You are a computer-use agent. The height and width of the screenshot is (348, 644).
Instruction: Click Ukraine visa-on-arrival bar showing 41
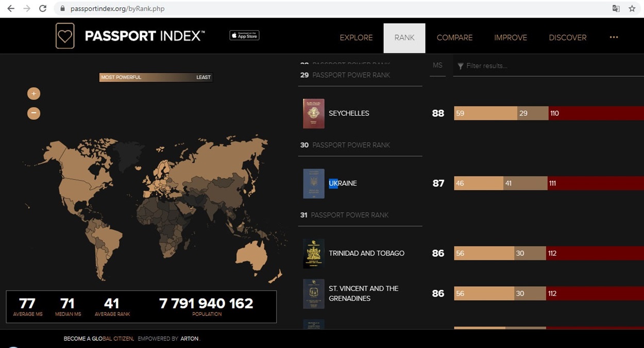(x=526, y=183)
